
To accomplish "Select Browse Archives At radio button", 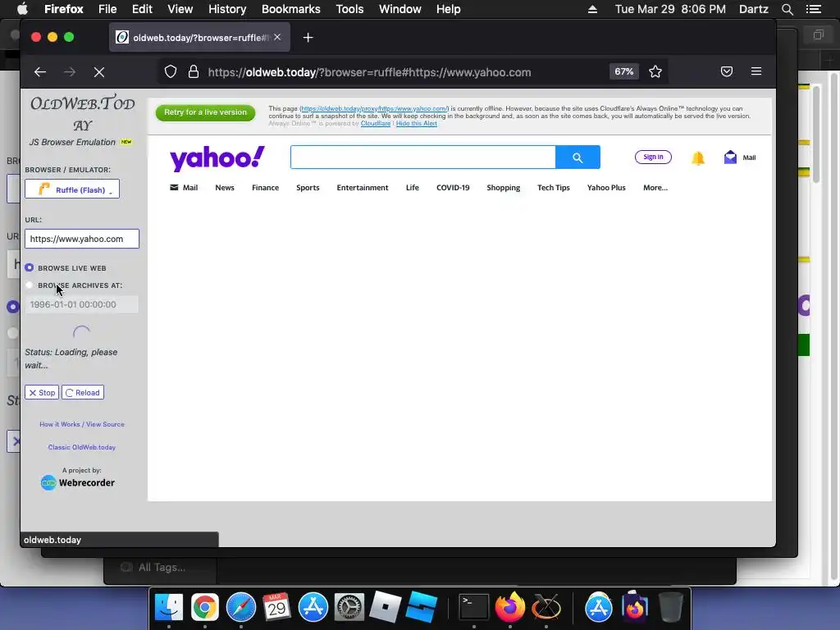I will (29, 285).
